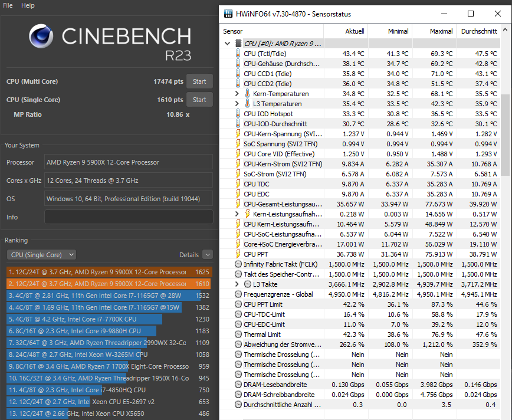
Task: Minimize the HWiNFO64 Sensorstatus window
Action: pos(444,14)
